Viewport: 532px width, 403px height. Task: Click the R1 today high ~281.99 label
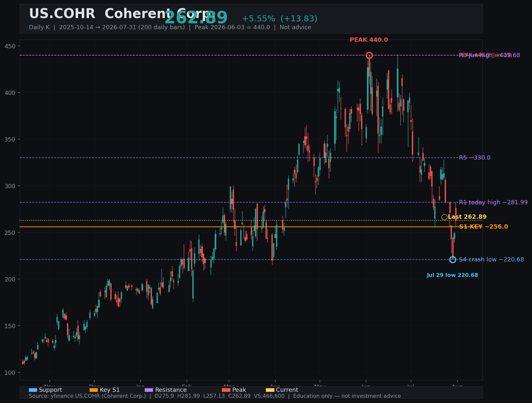click(493, 202)
